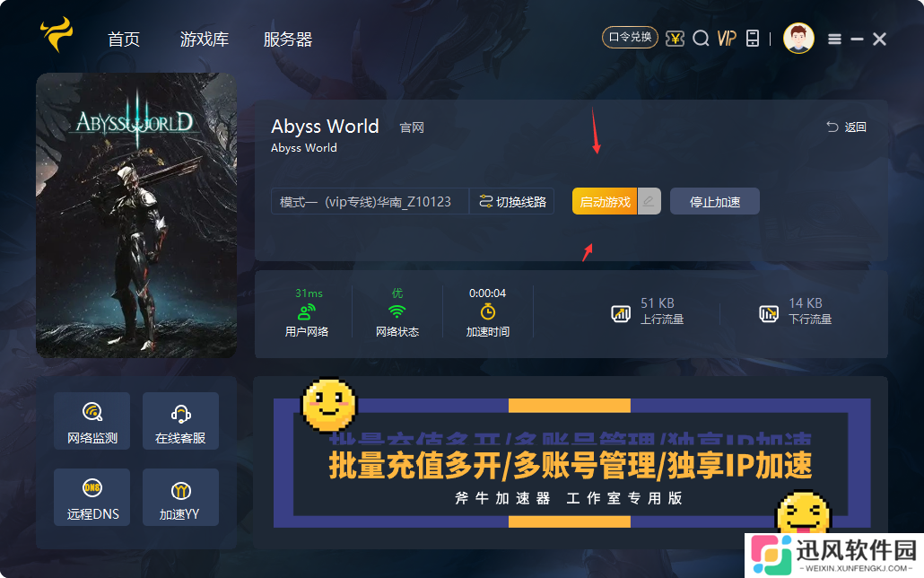Image resolution: width=924 pixels, height=578 pixels.
Task: Click the edit pencil beside 启动游戏
Action: coord(649,200)
